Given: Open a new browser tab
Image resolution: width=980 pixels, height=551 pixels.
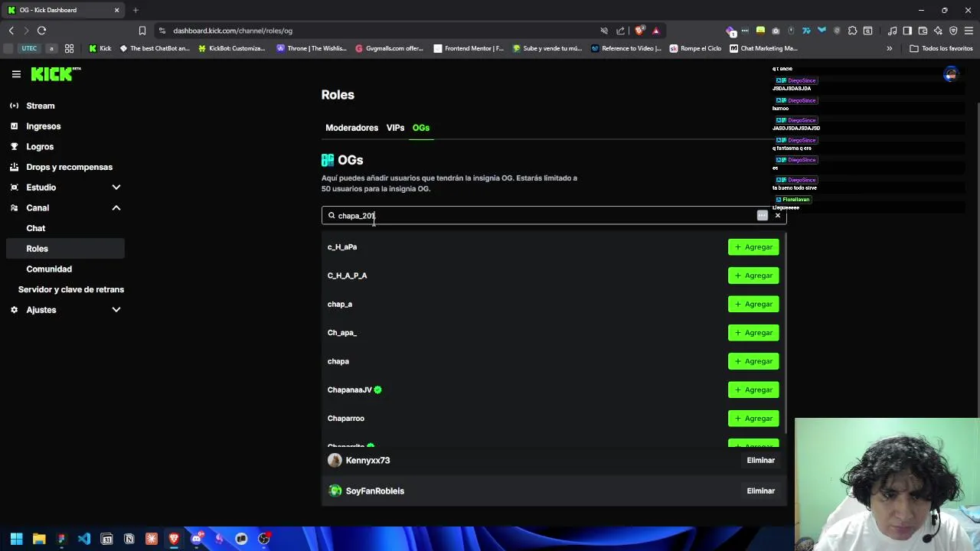Looking at the screenshot, I should (136, 10).
